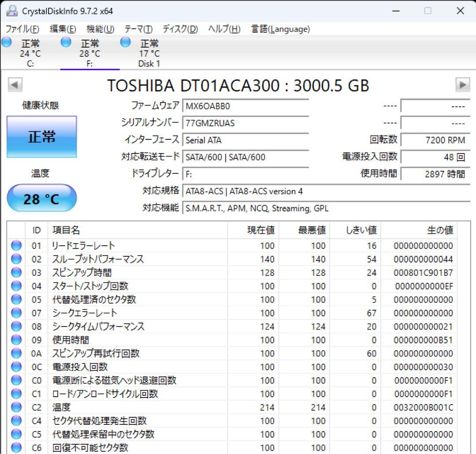
Task: Click the power-on count field 48 回
Action: tap(435, 157)
